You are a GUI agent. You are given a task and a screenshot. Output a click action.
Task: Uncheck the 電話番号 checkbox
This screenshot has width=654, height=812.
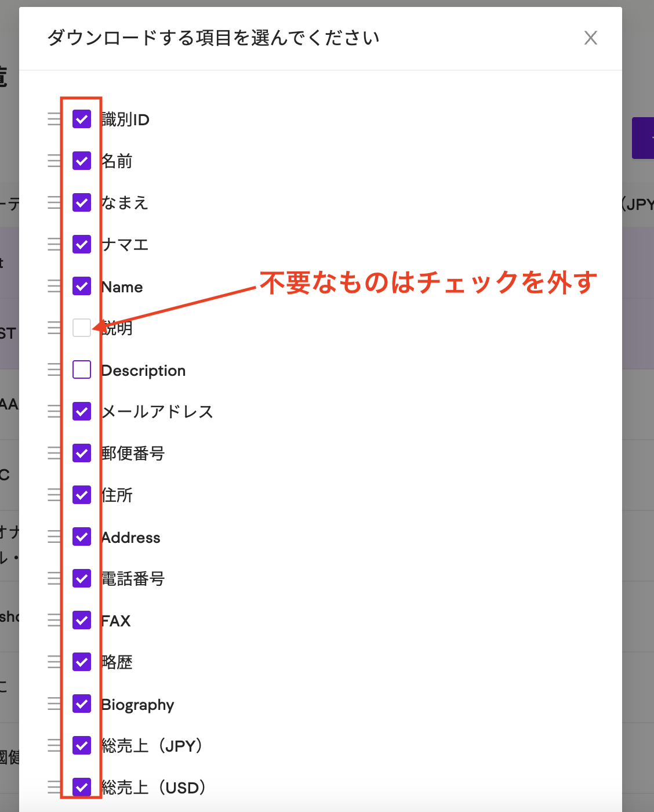tap(82, 578)
